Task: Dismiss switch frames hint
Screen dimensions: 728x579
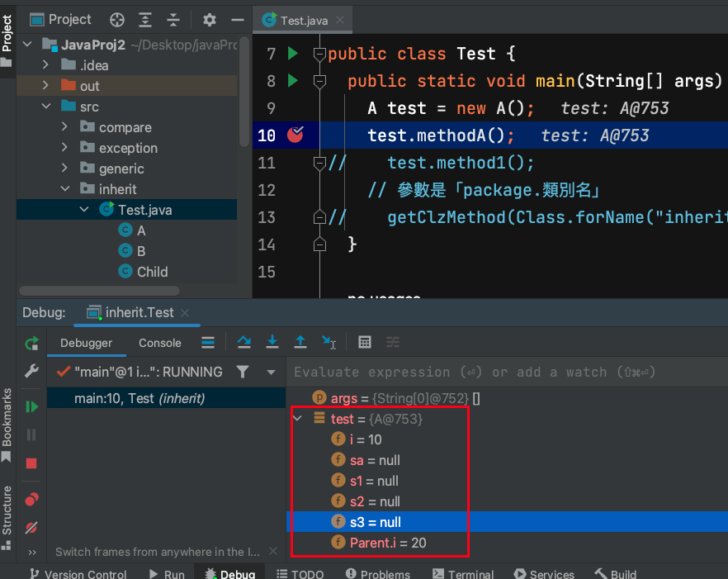Action: (x=273, y=551)
